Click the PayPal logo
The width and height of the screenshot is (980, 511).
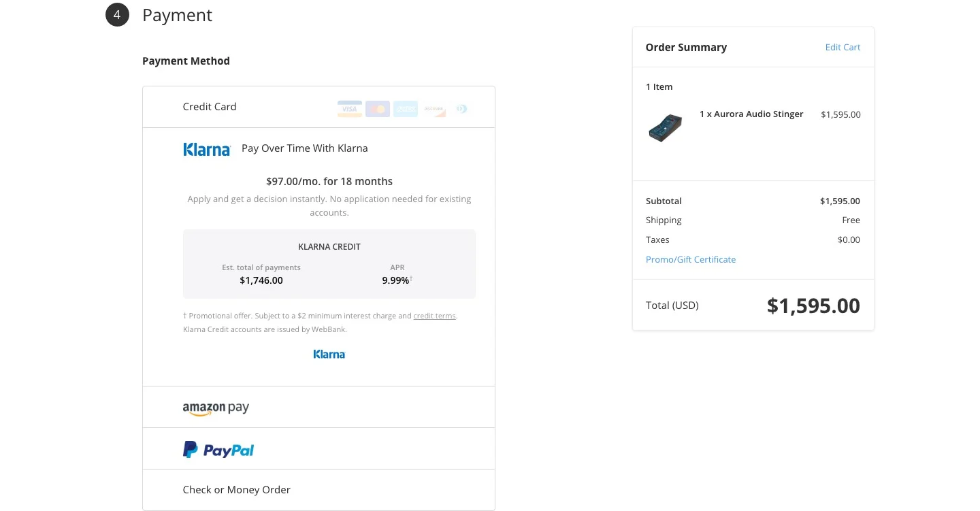coord(218,449)
